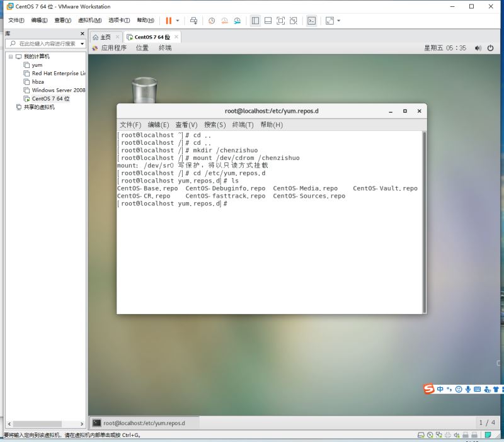Open the 虚拟机(M) menu
The width and height of the screenshot is (504, 442).
(91, 21)
